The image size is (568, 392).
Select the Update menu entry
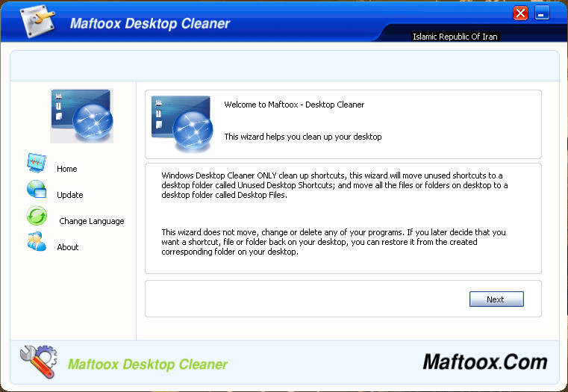[x=70, y=195]
